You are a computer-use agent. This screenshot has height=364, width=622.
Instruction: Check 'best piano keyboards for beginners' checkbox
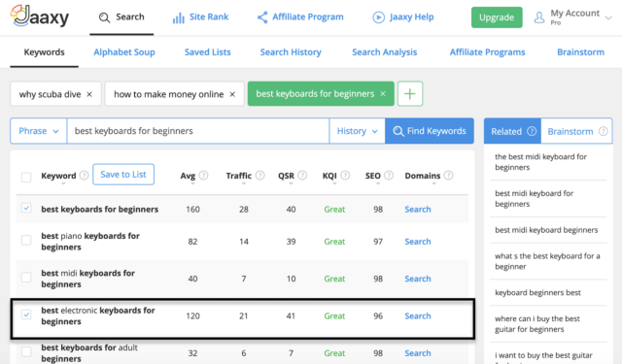26,240
